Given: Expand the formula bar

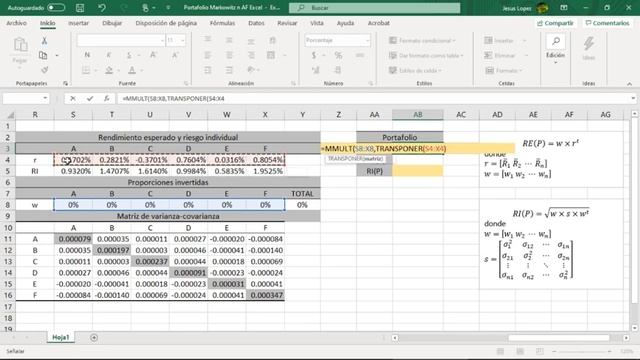Looking at the screenshot, I should pos(633,98).
